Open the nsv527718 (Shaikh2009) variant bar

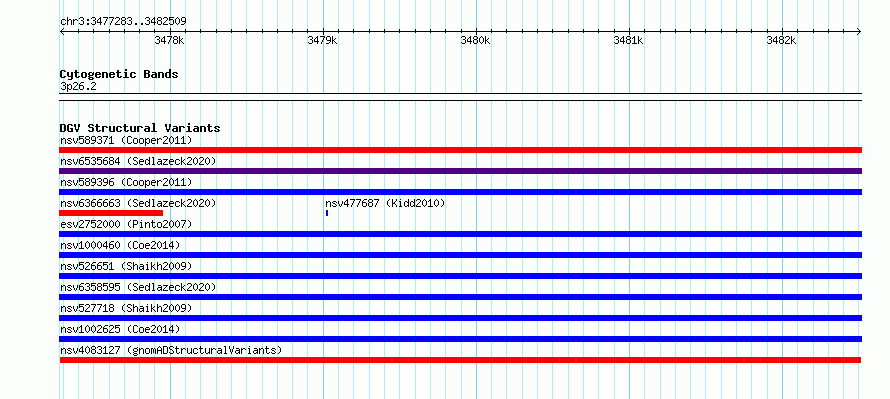(x=460, y=318)
